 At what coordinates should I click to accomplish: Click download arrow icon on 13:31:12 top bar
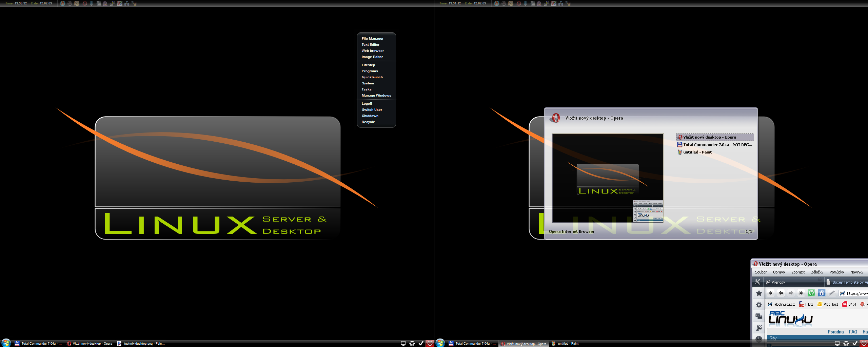[x=525, y=3]
